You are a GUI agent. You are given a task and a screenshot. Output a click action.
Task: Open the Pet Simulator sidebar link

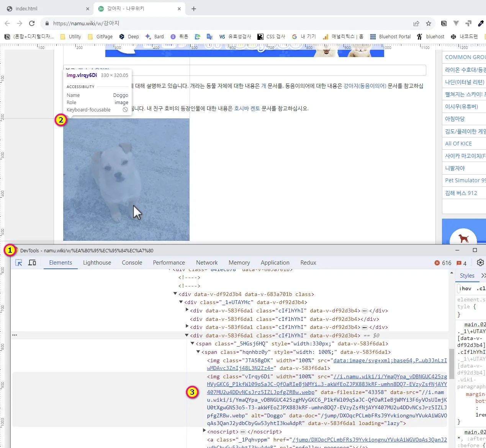(x=465, y=180)
